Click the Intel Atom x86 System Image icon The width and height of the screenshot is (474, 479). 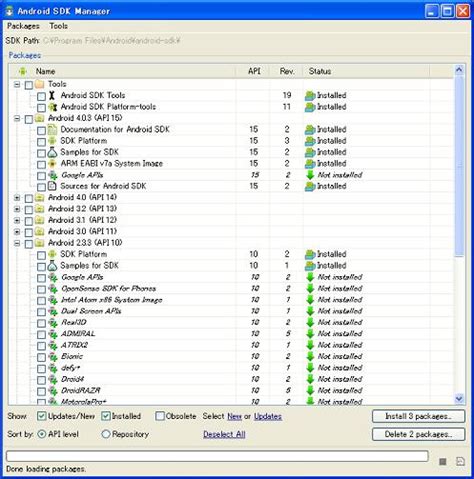pos(53,300)
